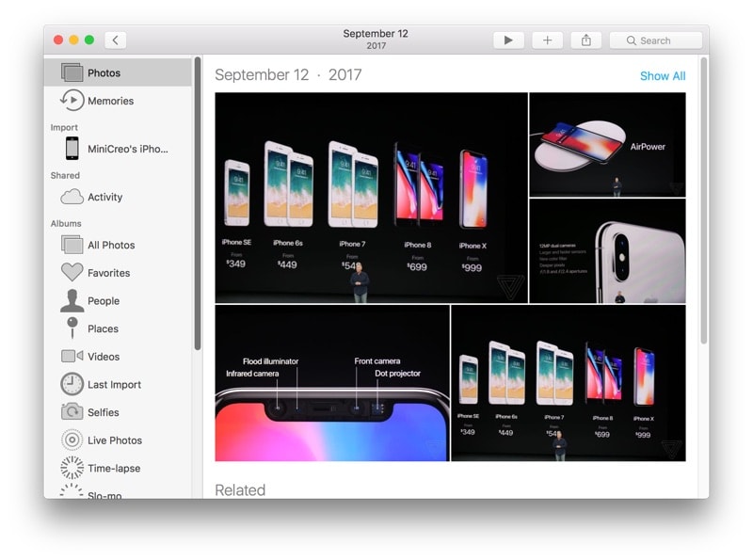Viewport: 753px width, 560px height.
Task: Click the main content vertical scrollbar
Action: coord(704,200)
